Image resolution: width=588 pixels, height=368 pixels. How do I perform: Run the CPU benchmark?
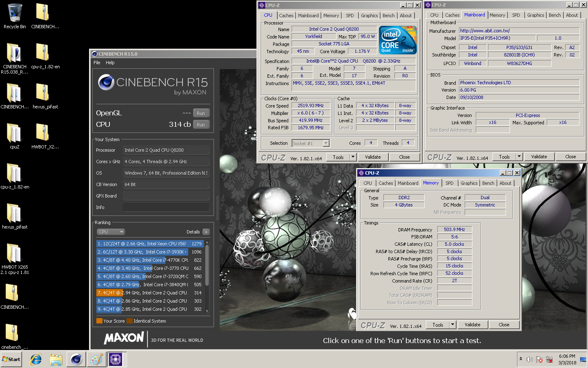(201, 125)
